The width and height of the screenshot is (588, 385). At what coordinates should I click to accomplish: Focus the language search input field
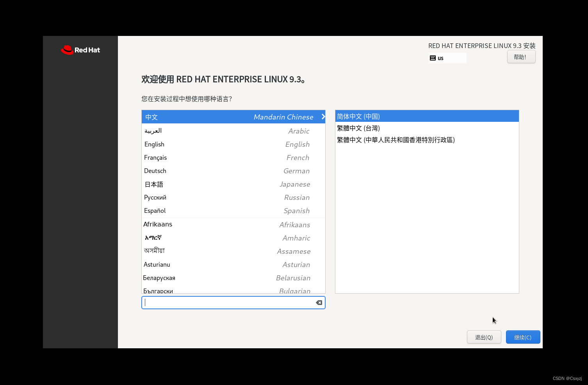233,303
